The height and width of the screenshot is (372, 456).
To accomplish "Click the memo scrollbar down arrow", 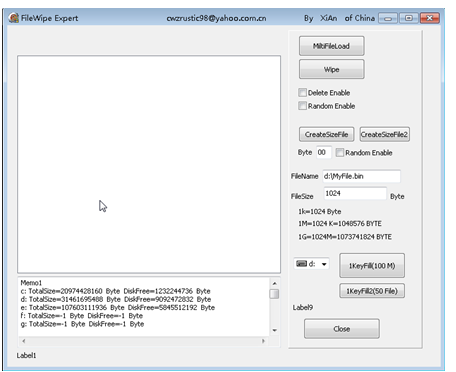I will [274, 330].
